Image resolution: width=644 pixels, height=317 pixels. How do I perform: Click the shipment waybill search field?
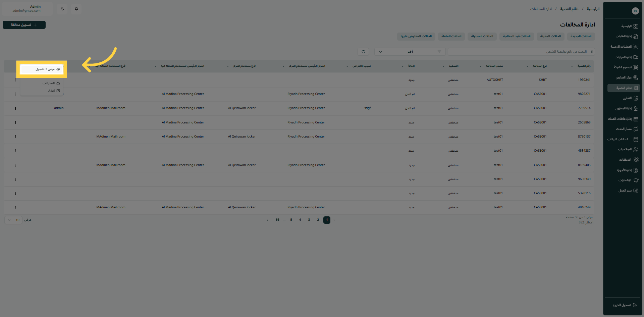click(520, 52)
